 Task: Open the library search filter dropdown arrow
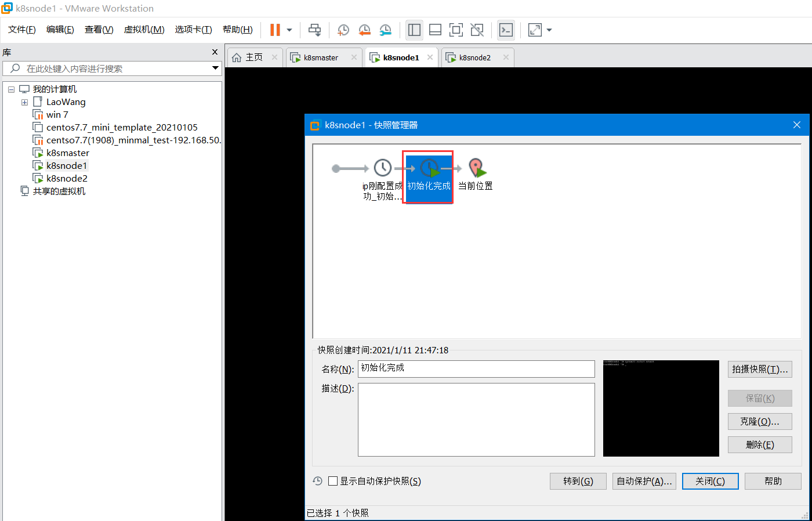[x=215, y=68]
